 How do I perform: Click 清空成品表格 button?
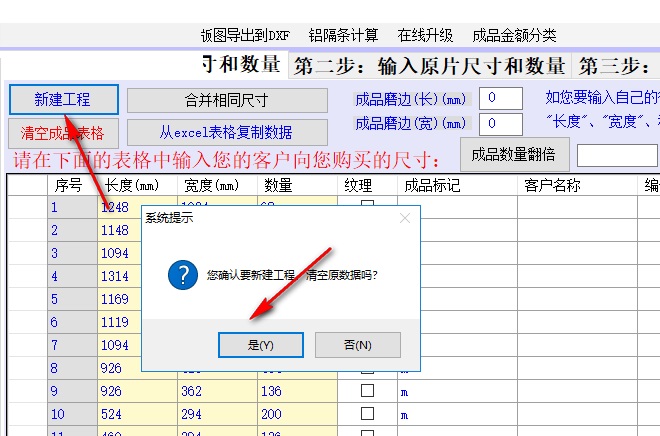pos(63,133)
